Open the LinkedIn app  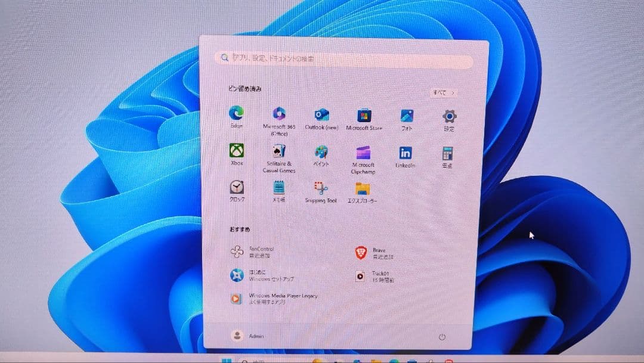[406, 154]
